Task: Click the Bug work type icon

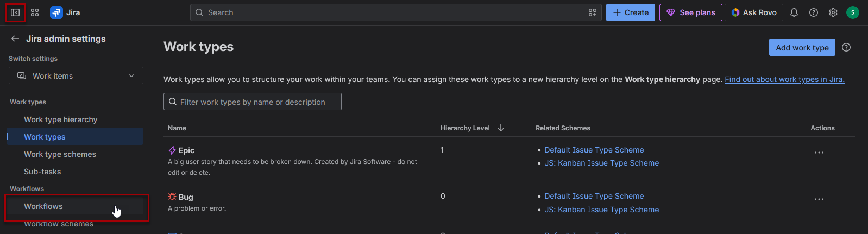Action: (172, 197)
